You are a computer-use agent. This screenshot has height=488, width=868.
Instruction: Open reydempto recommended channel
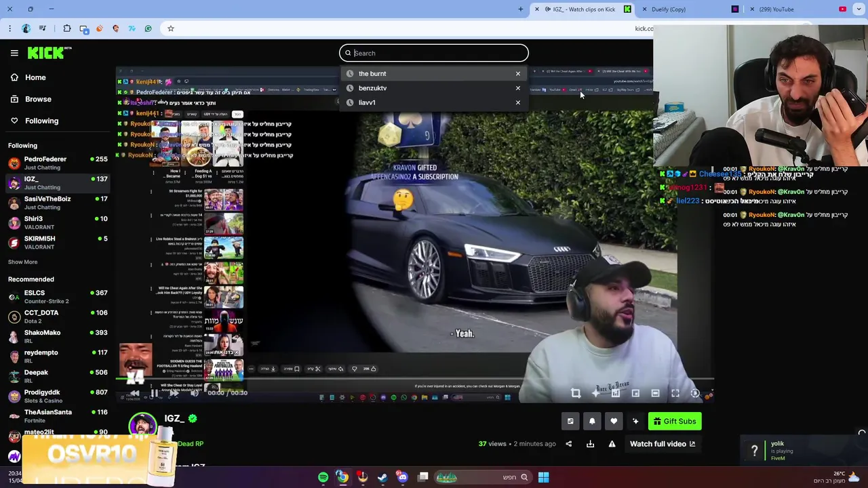click(x=57, y=356)
